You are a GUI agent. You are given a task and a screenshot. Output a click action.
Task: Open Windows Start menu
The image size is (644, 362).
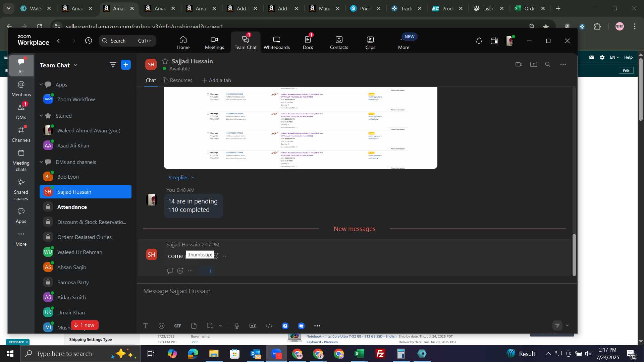click(10, 354)
